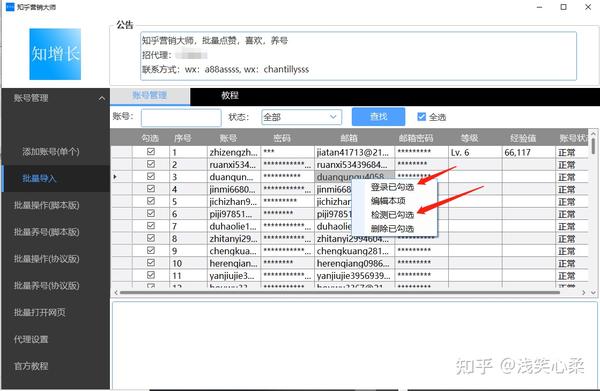This screenshot has width=600, height=391.
Task: Switch to the 教程 tab
Action: coord(230,95)
